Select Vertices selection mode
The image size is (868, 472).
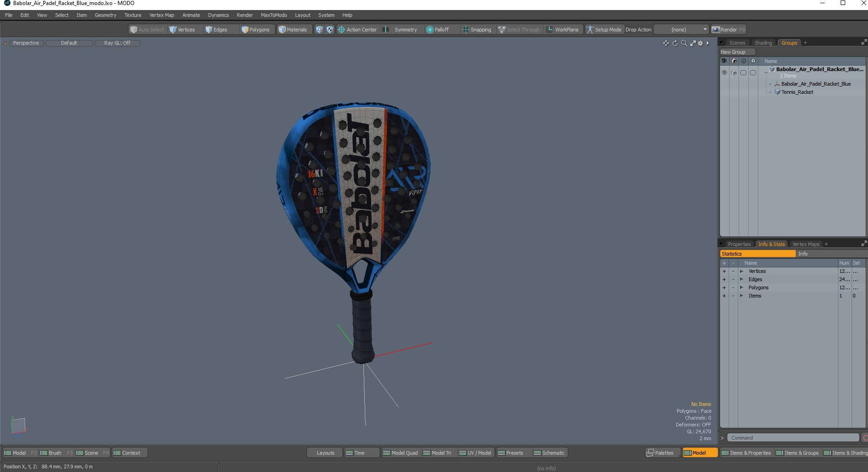(x=182, y=30)
